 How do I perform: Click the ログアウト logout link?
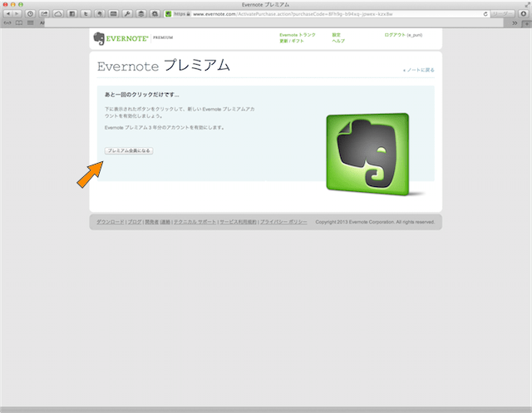pos(395,35)
